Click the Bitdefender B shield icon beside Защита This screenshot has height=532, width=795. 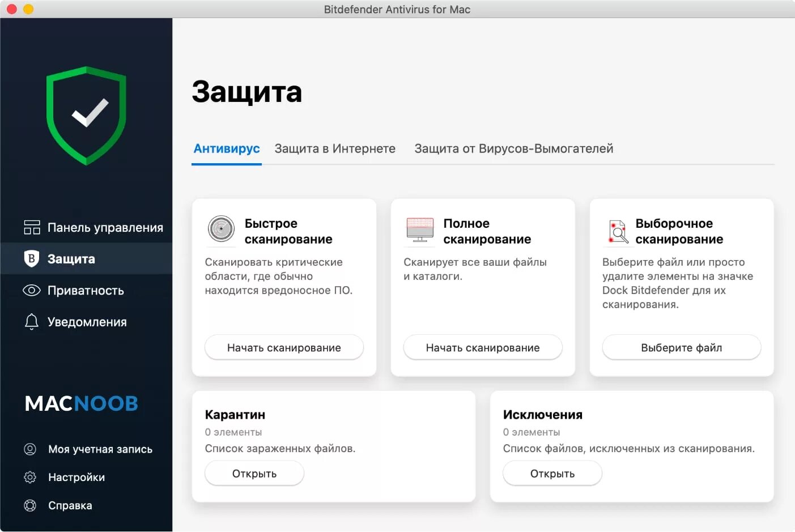pos(32,259)
